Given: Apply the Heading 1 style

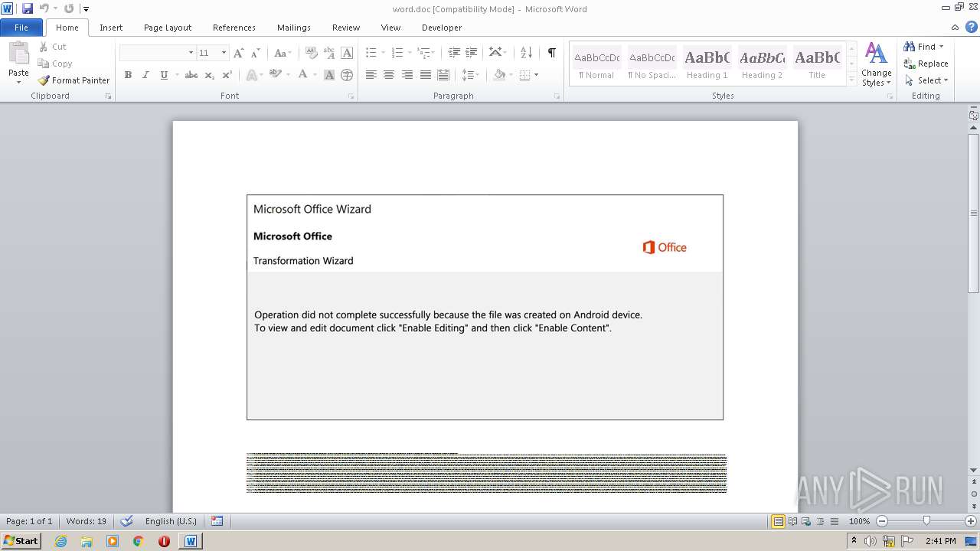Looking at the screenshot, I should tap(707, 64).
